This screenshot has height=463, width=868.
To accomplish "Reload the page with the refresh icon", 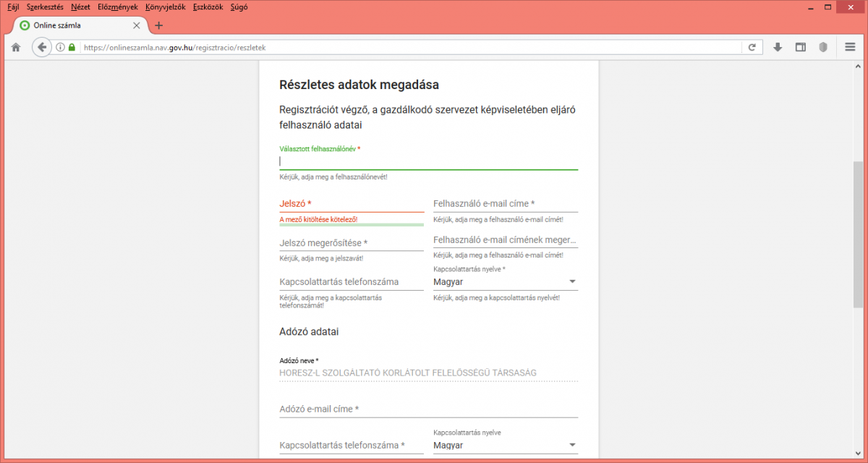I will (x=752, y=48).
